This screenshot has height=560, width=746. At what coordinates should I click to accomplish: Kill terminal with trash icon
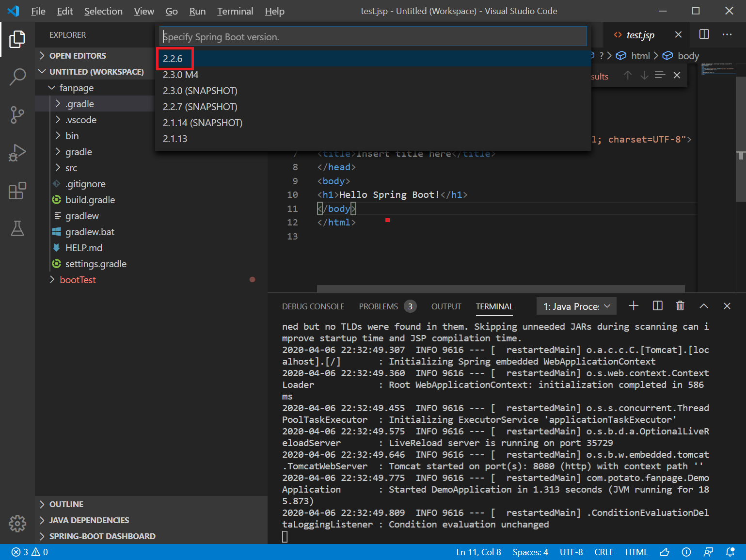click(x=680, y=305)
